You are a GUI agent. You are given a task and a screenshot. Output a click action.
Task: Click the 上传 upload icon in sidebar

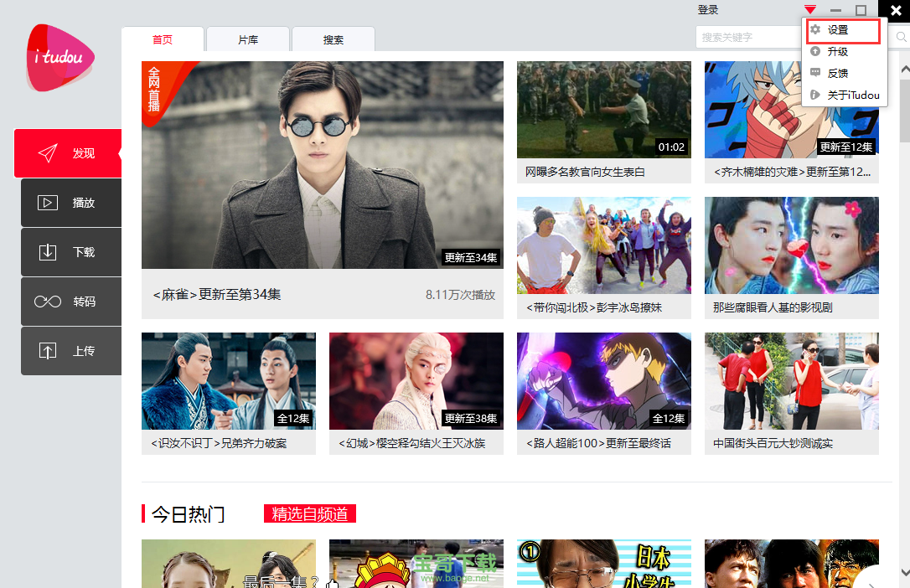tap(48, 351)
